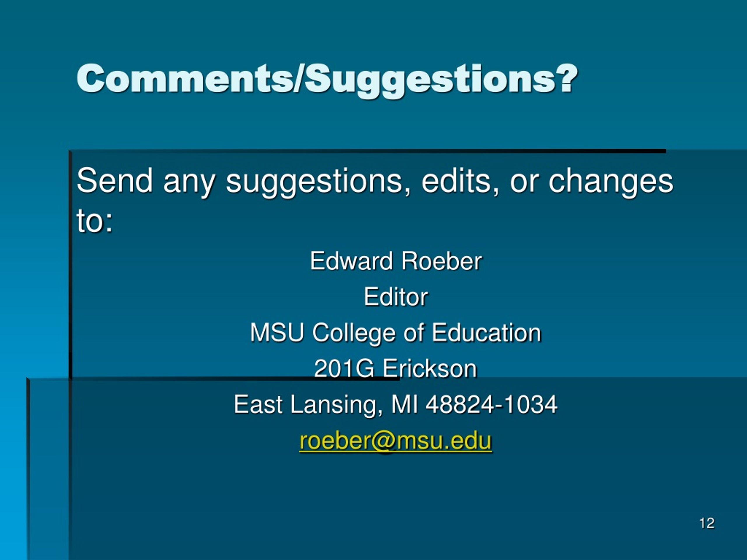The height and width of the screenshot is (560, 747).
Task: Click the name Edward Roeber
Action: click(x=396, y=261)
